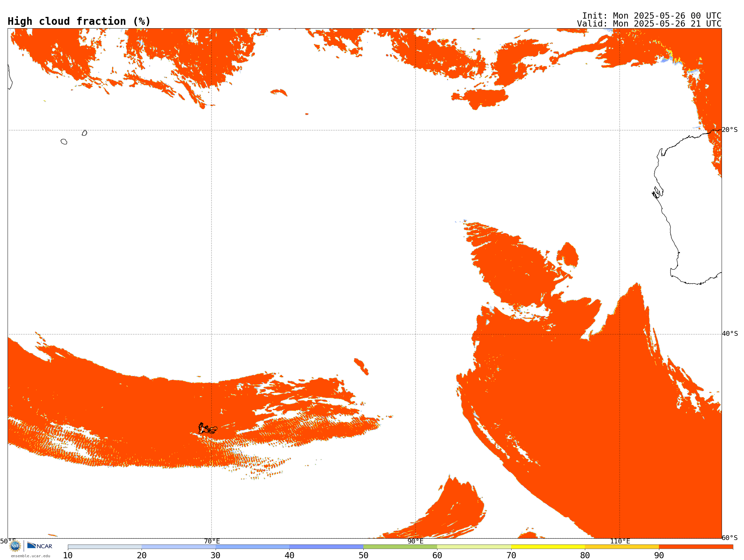Screen dimensions: 744x560
Task: Click the colorbar tick label 40
Action: coord(289,556)
